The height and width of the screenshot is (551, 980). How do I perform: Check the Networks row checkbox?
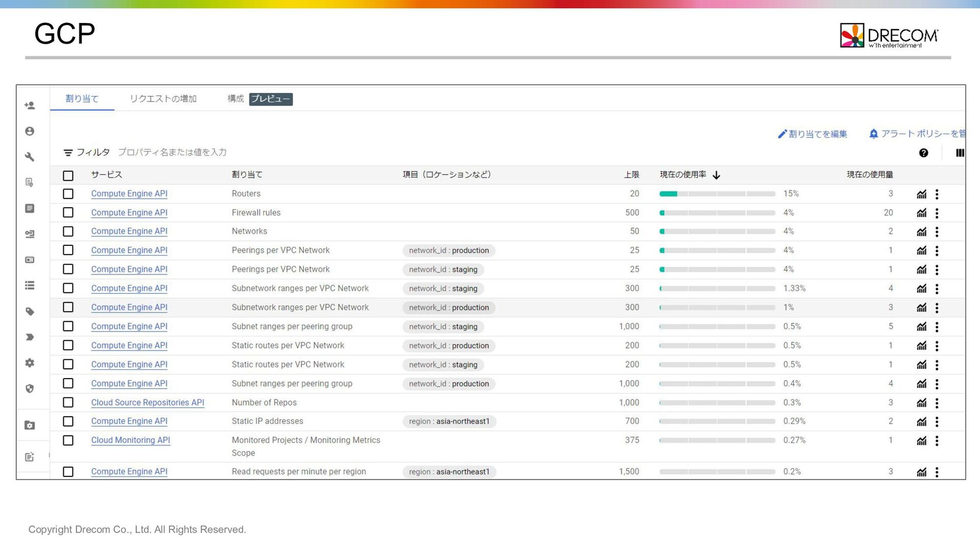click(x=68, y=231)
